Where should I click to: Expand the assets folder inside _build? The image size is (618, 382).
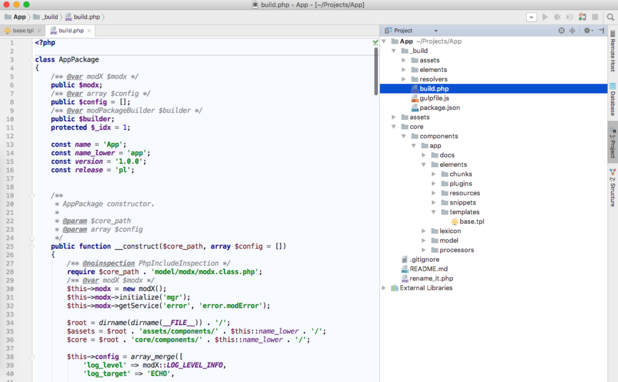[404, 60]
